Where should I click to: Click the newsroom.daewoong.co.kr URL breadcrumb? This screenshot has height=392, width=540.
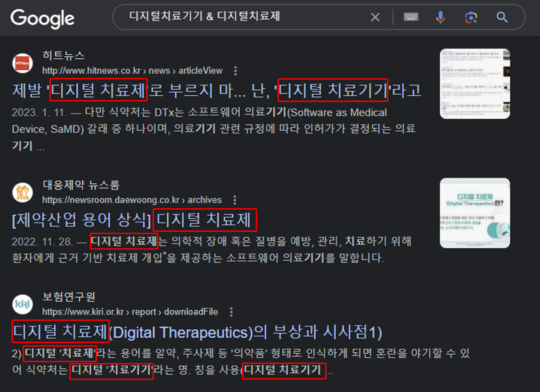(132, 200)
